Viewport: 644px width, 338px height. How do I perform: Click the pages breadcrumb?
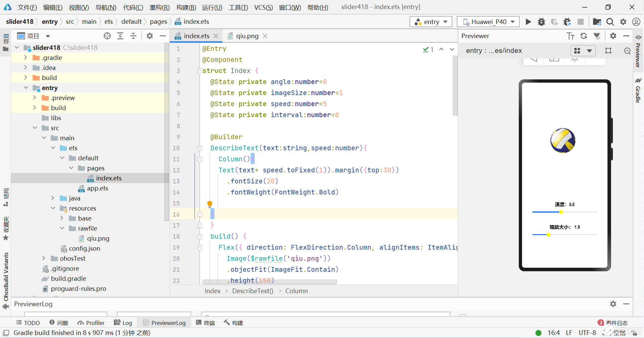[158, 21]
